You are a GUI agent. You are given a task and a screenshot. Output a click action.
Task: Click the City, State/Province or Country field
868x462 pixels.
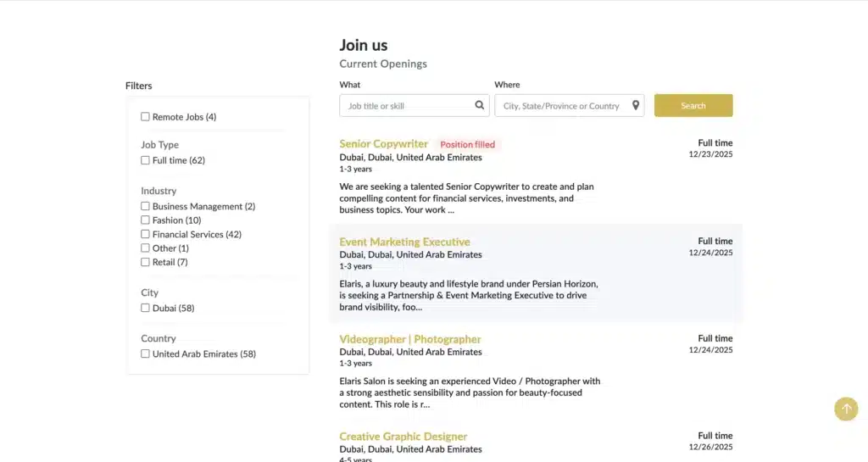point(561,106)
